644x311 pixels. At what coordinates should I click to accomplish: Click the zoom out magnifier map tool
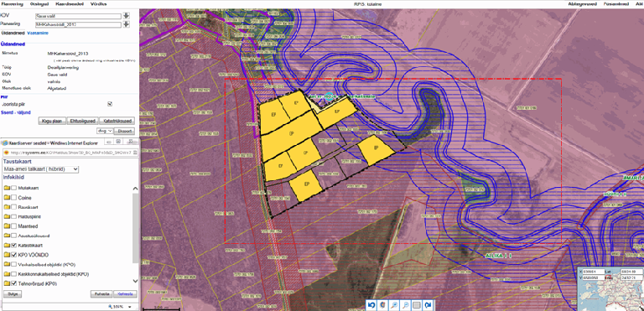pos(405,305)
